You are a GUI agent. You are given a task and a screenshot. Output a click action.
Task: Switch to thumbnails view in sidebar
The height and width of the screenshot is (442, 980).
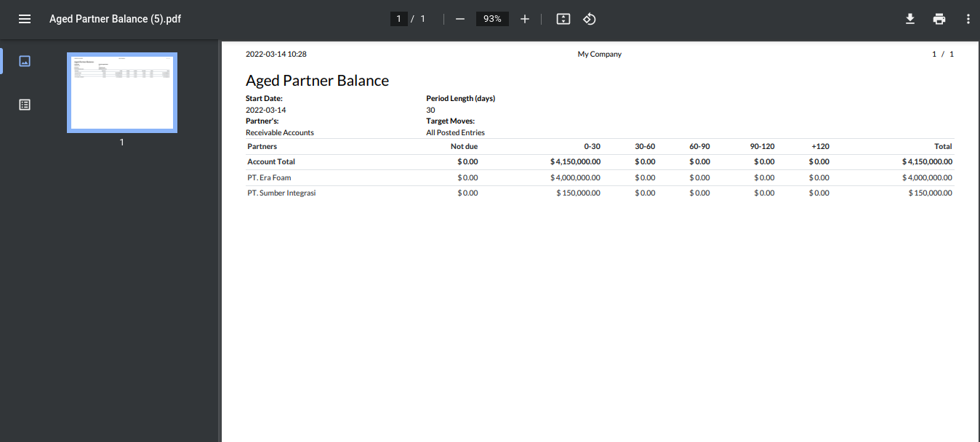pyautogui.click(x=25, y=61)
